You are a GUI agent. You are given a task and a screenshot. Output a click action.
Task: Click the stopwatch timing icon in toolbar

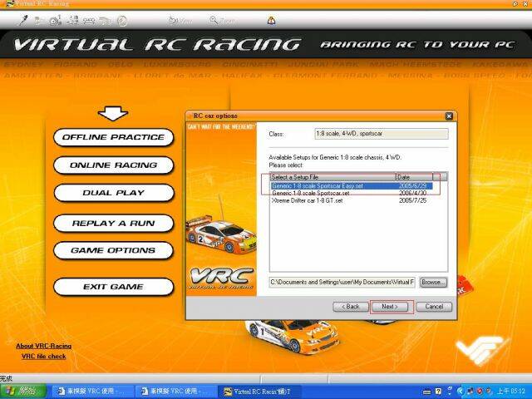56,21
